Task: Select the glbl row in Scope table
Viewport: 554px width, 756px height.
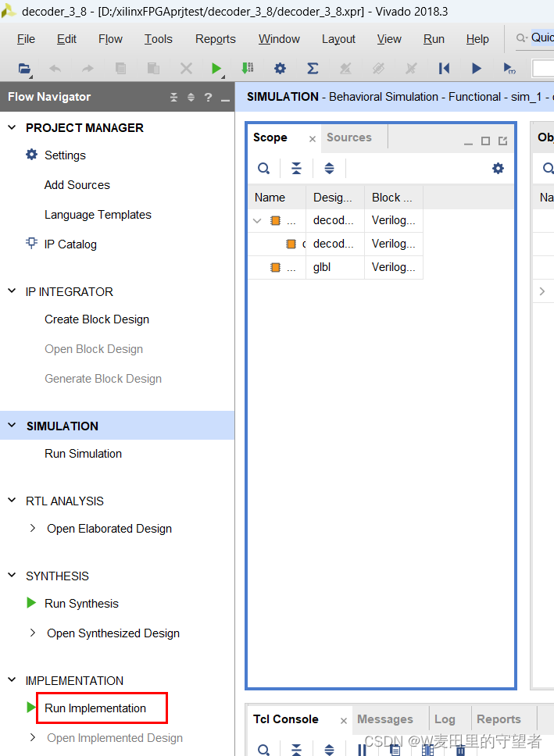Action: coord(335,268)
